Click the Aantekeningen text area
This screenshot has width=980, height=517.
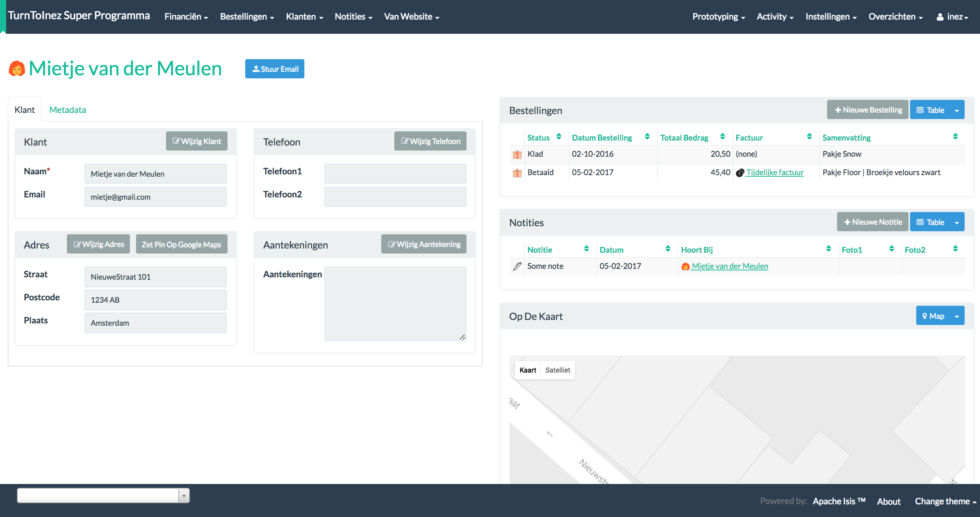tap(395, 303)
